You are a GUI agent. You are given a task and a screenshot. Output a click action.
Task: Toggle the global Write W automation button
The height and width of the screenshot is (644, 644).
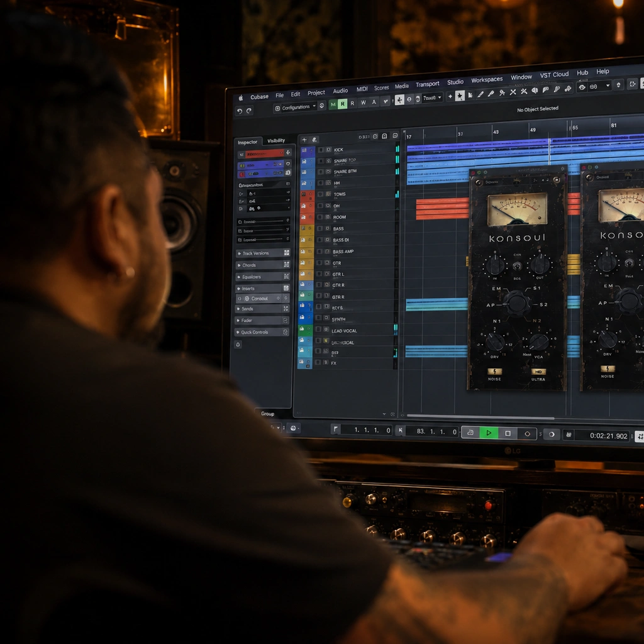363,103
